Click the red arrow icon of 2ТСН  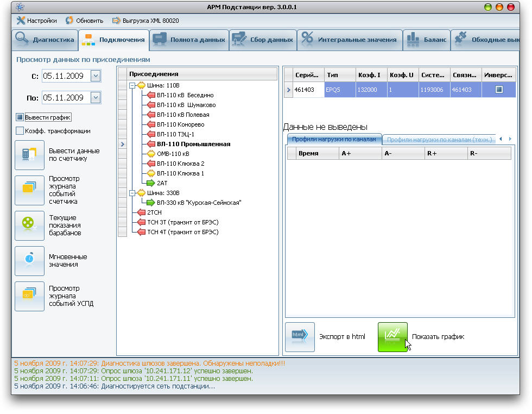[141, 212]
